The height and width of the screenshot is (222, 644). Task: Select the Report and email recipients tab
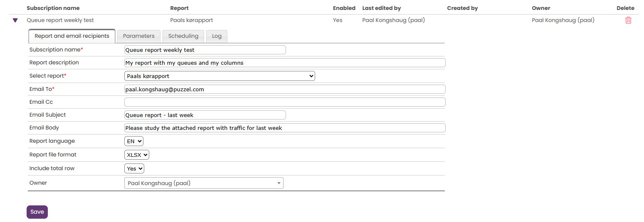[x=72, y=36]
